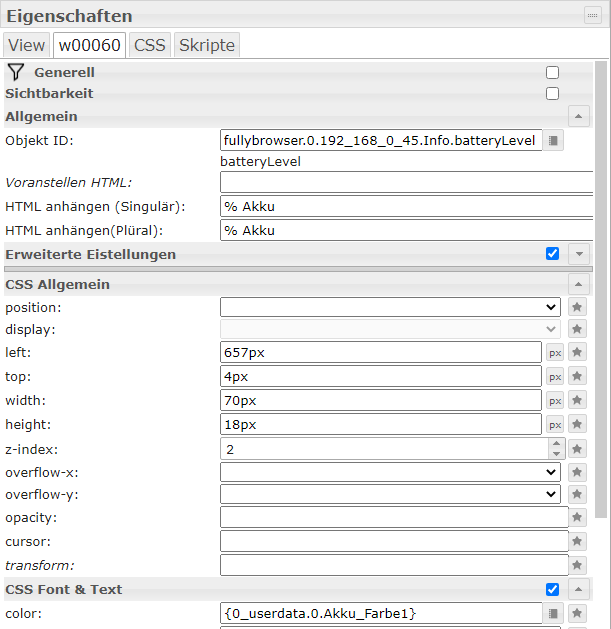Open the position dropdown
Image resolution: width=611 pixels, height=629 pixels.
pos(390,307)
